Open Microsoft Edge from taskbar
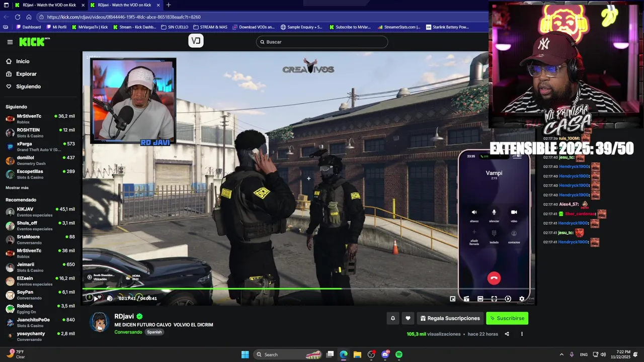The image size is (644, 362). click(344, 354)
